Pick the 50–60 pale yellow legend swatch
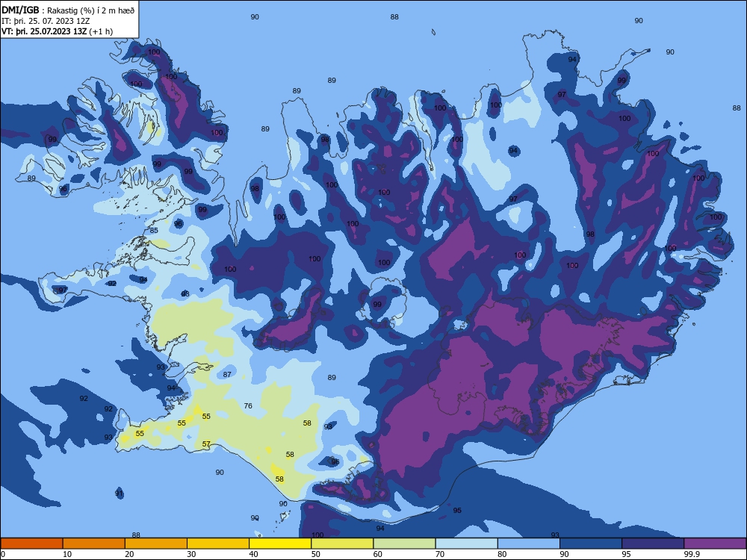Screen dimensions: 747x560 click(x=342, y=544)
